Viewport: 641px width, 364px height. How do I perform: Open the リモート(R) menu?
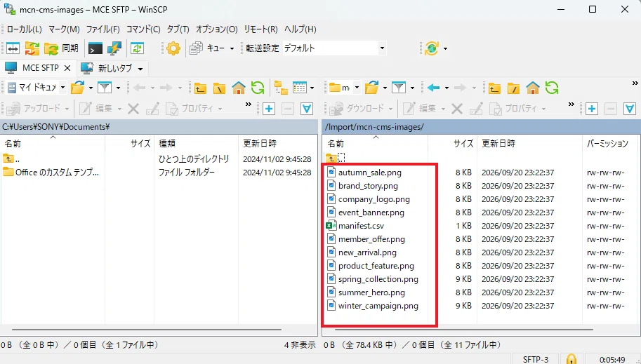[x=260, y=29]
